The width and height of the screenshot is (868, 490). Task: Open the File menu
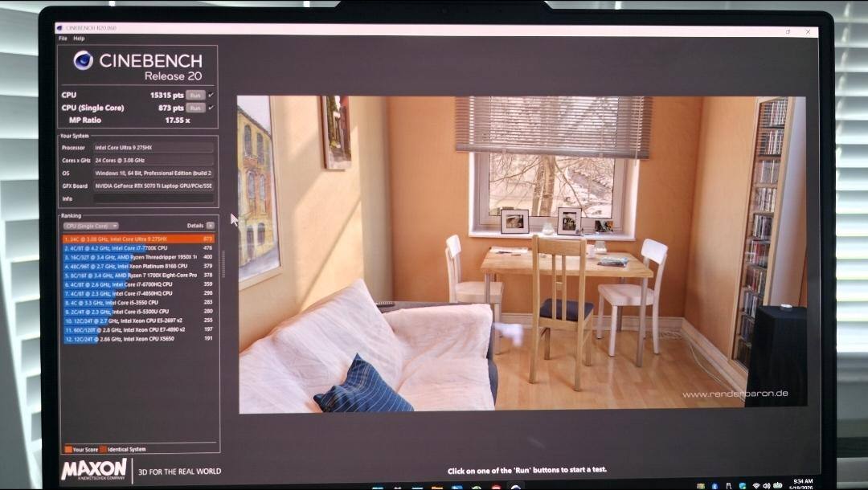(63, 39)
